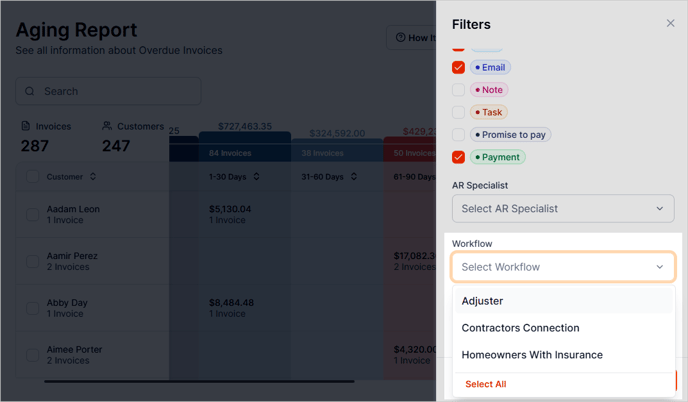The image size is (688, 402).
Task: Uncheck the Email activity filter
Action: click(458, 67)
